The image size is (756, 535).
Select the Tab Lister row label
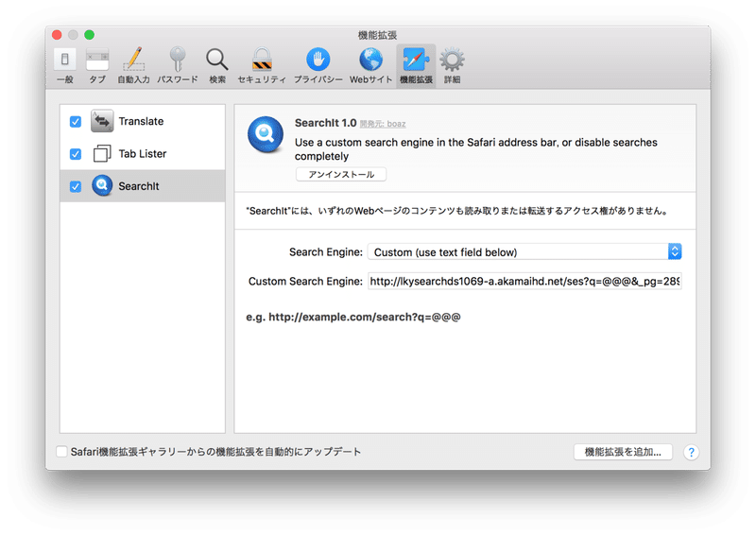(143, 154)
